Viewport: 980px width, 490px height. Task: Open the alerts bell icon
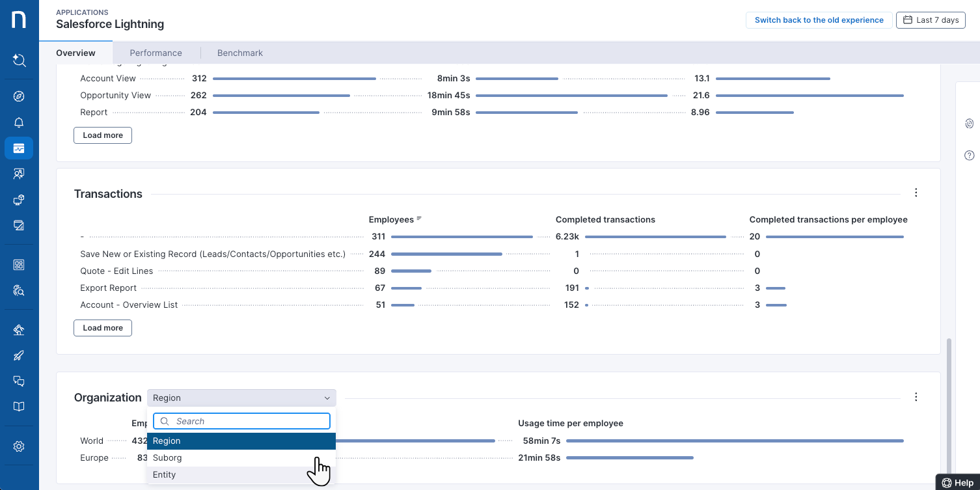[19, 123]
